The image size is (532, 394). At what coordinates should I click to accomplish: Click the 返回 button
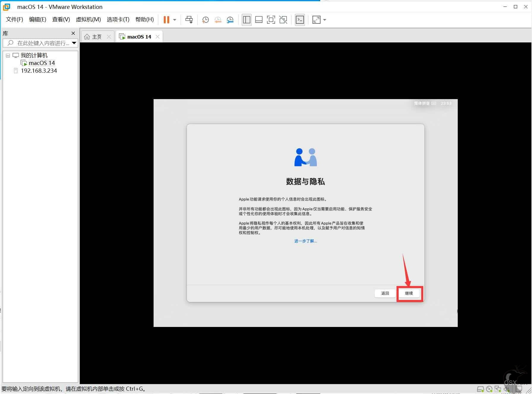click(x=385, y=293)
